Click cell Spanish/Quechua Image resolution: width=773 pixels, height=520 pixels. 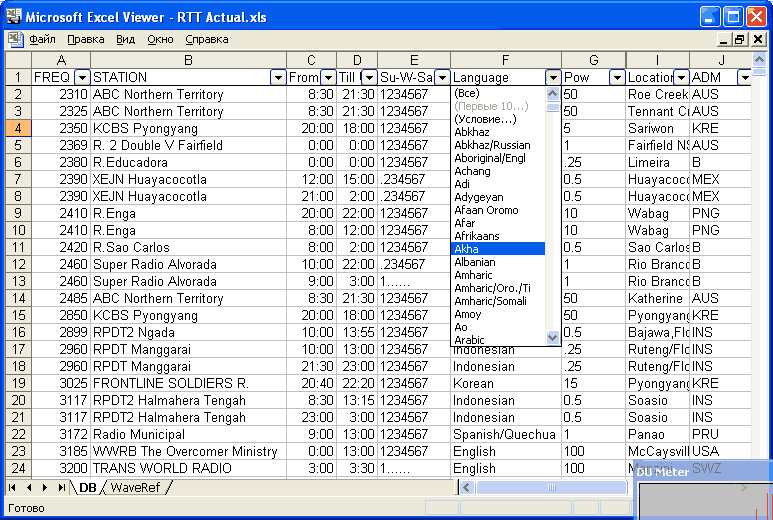click(x=506, y=434)
